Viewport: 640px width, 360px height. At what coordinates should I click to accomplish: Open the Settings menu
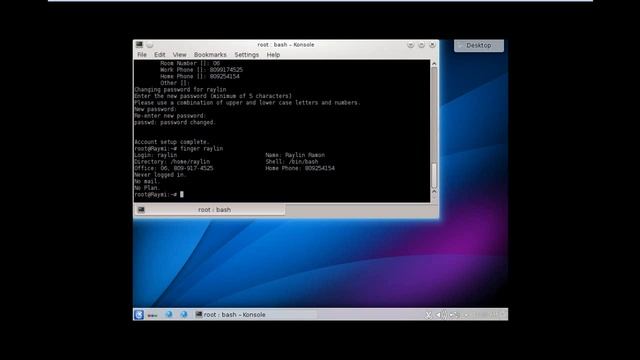[x=247, y=55]
